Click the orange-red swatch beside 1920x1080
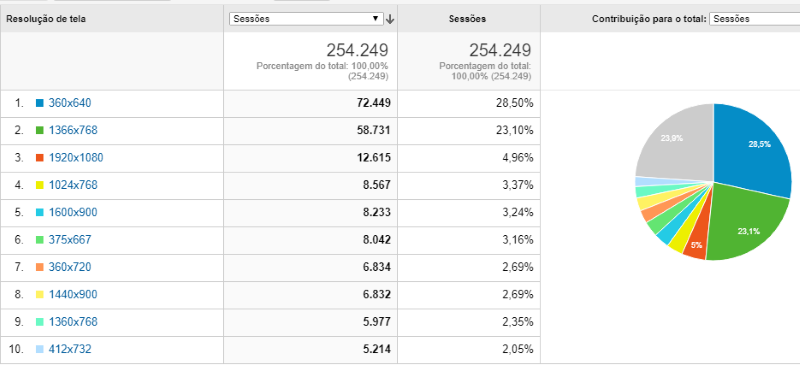 click(40, 158)
